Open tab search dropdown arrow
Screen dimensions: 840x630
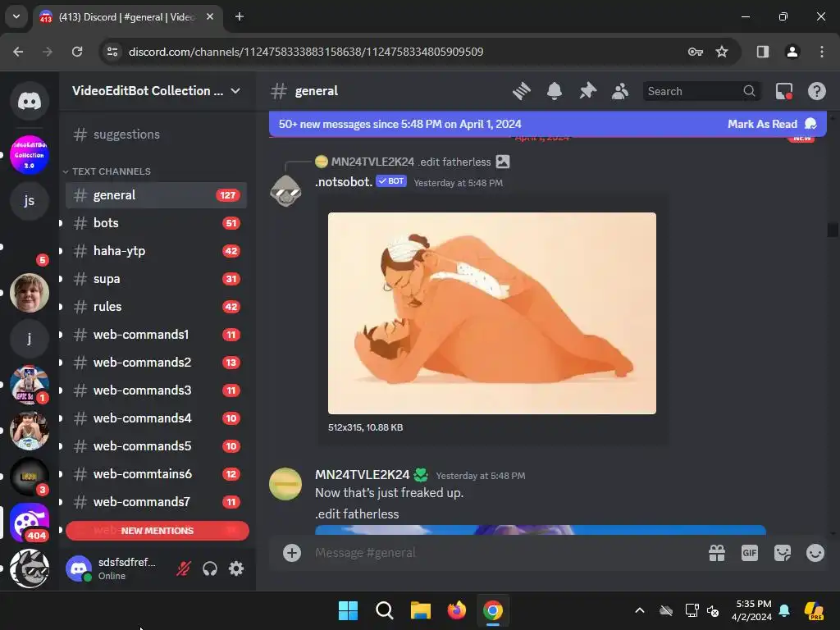(x=16, y=16)
